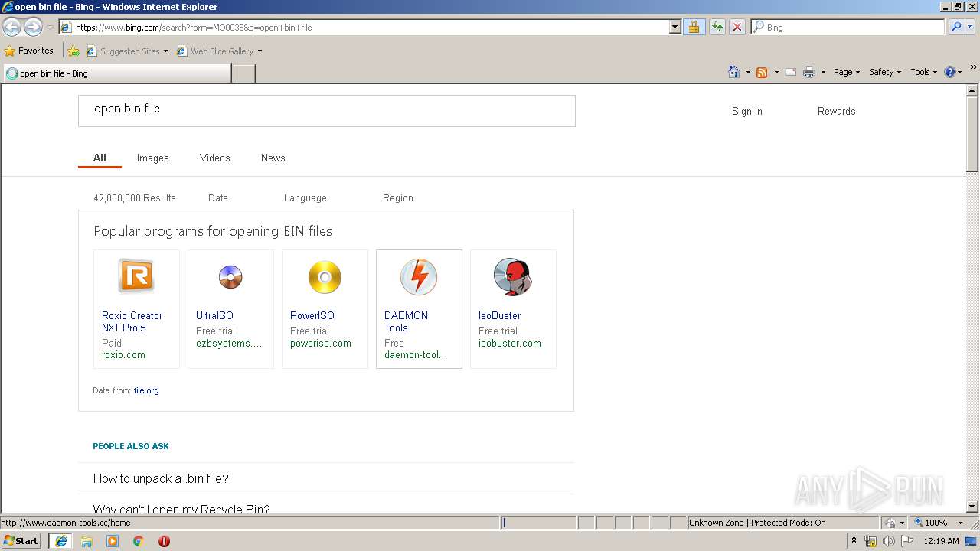This screenshot has height=551, width=980.
Task: Click the volume speaker tray icon
Action: [x=888, y=541]
